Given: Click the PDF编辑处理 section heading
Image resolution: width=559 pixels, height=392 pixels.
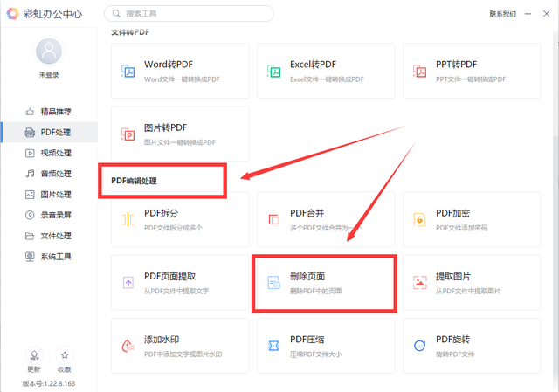Looking at the screenshot, I should pos(134,181).
